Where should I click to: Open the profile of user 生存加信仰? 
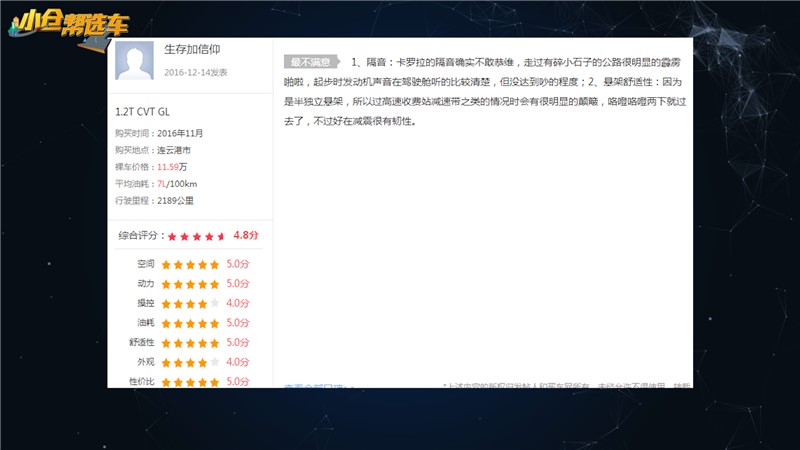192,49
